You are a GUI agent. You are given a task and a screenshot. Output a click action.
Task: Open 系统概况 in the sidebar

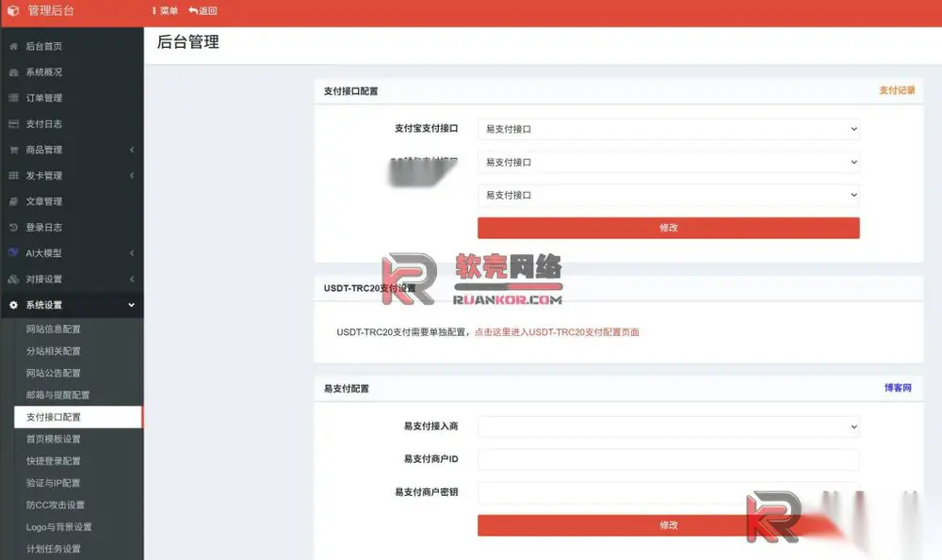pyautogui.click(x=44, y=72)
